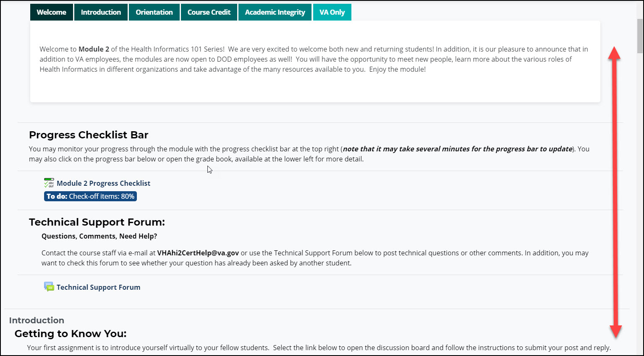This screenshot has height=356, width=644.
Task: Click the Progress Checklist Bar heading
Action: [89, 135]
